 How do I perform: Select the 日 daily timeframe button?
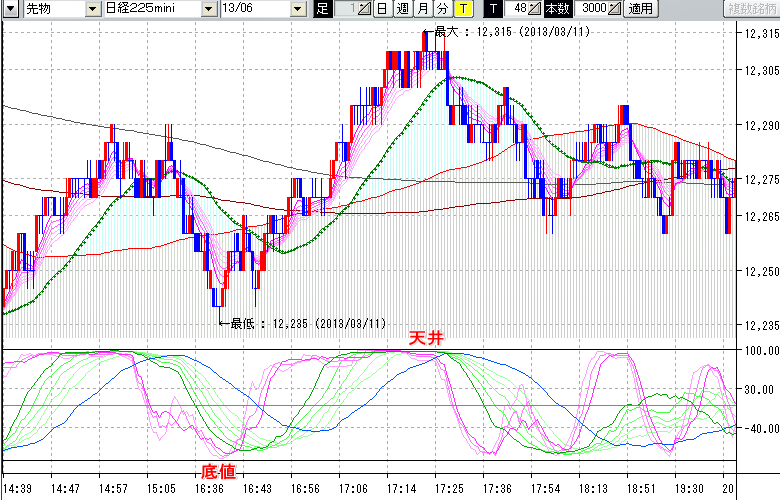[x=382, y=9]
